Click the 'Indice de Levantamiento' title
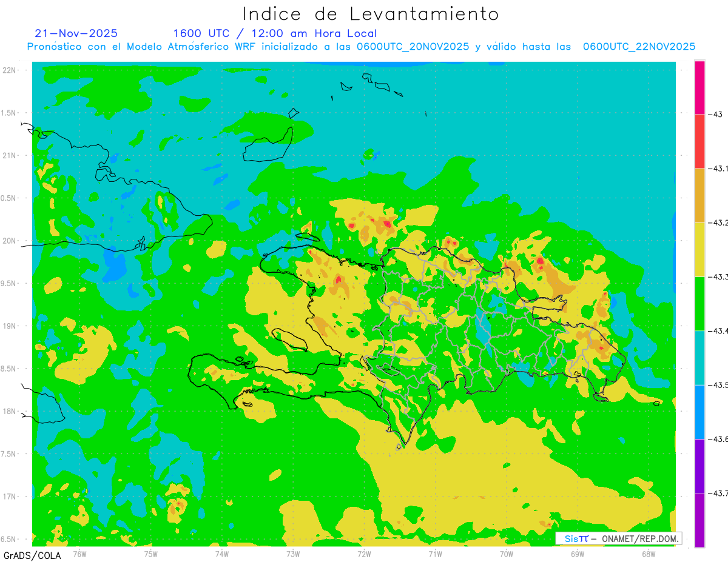Screen dimensions: 728x562 (x=371, y=13)
